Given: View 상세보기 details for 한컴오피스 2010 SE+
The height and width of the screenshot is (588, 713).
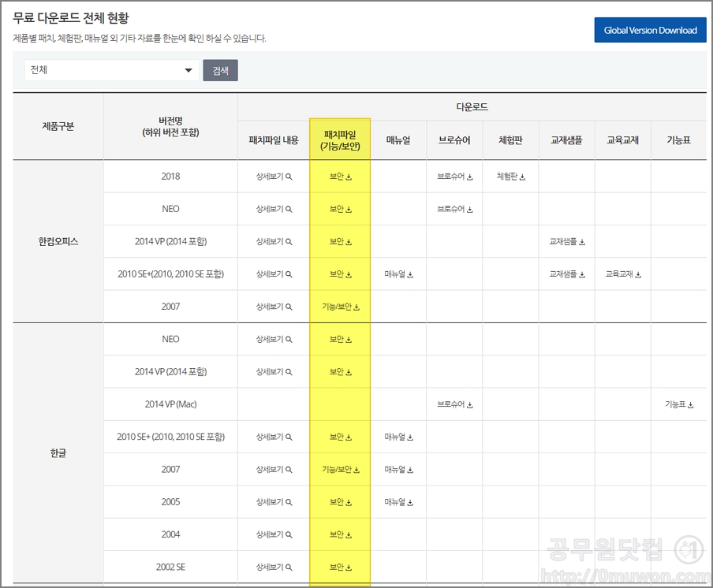Looking at the screenshot, I should click(274, 274).
